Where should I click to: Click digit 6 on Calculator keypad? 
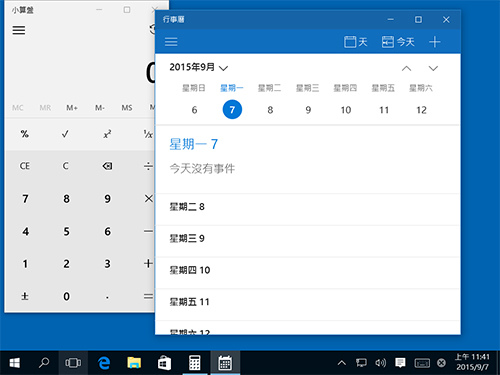[107, 231]
